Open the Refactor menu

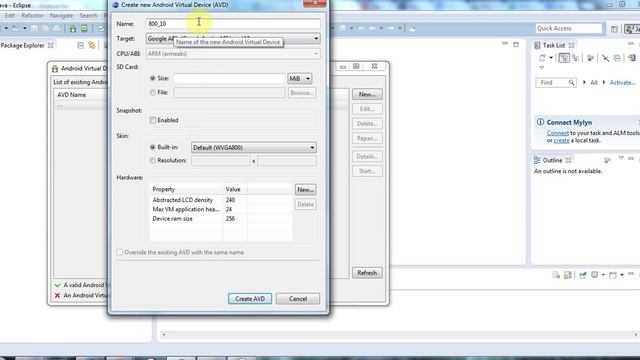pyautogui.click(x=32, y=16)
